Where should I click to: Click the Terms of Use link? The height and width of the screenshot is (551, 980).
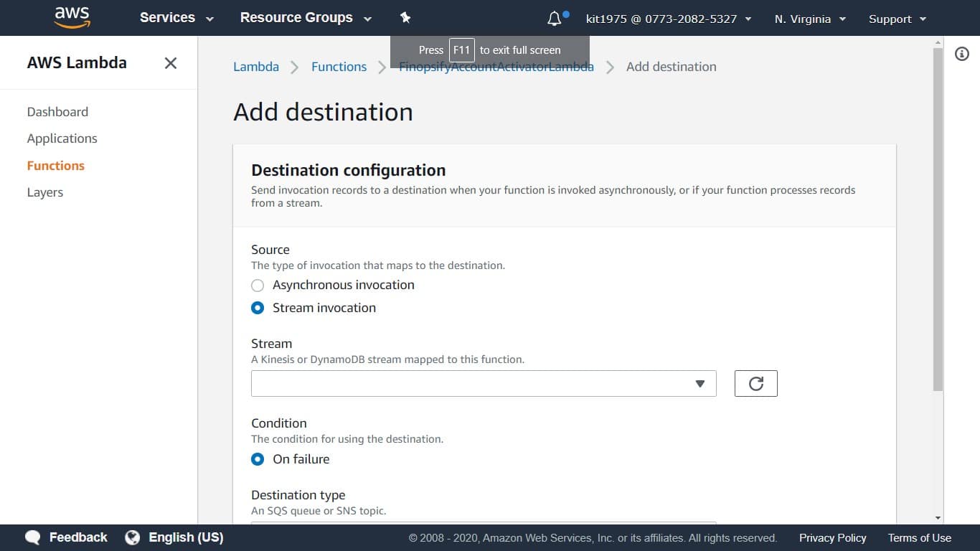coord(919,537)
